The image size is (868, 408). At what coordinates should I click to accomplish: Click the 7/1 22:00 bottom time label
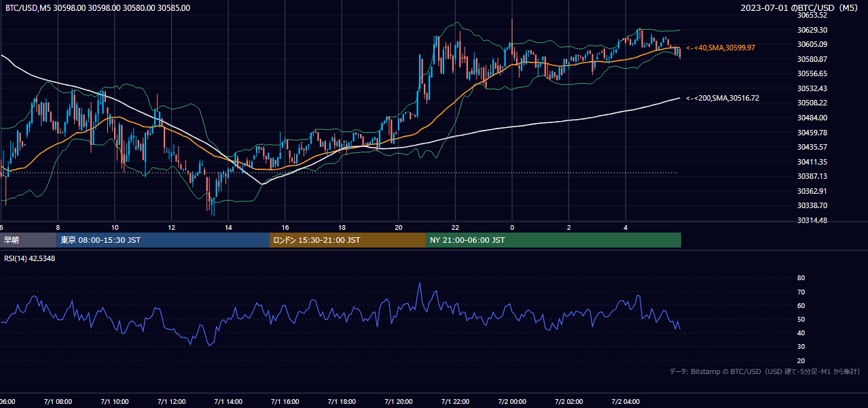(x=455, y=402)
